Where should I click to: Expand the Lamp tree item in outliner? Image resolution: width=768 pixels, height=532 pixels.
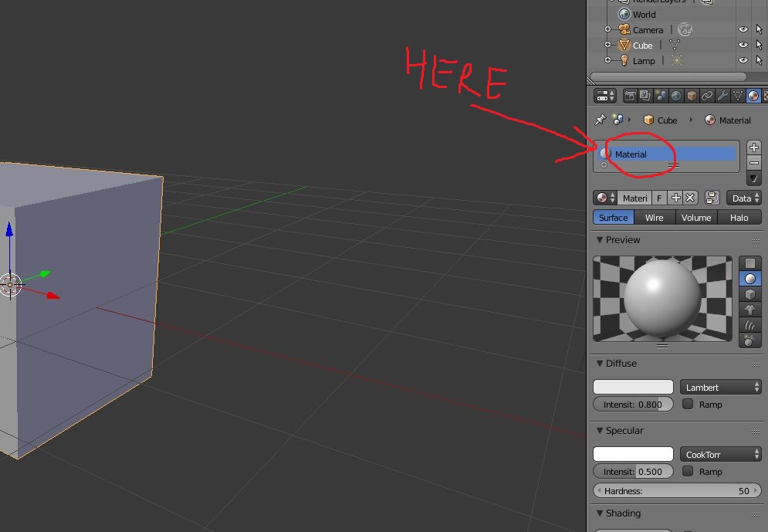pyautogui.click(x=607, y=60)
